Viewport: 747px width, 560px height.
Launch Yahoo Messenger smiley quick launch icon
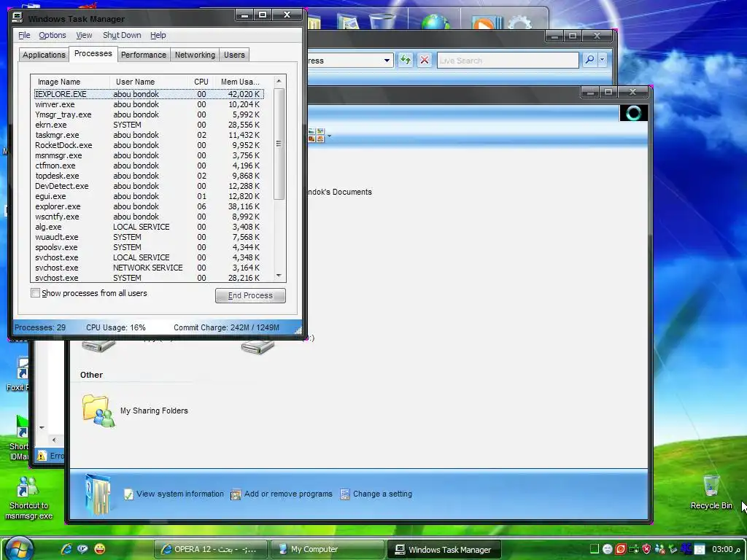pyautogui.click(x=99, y=549)
